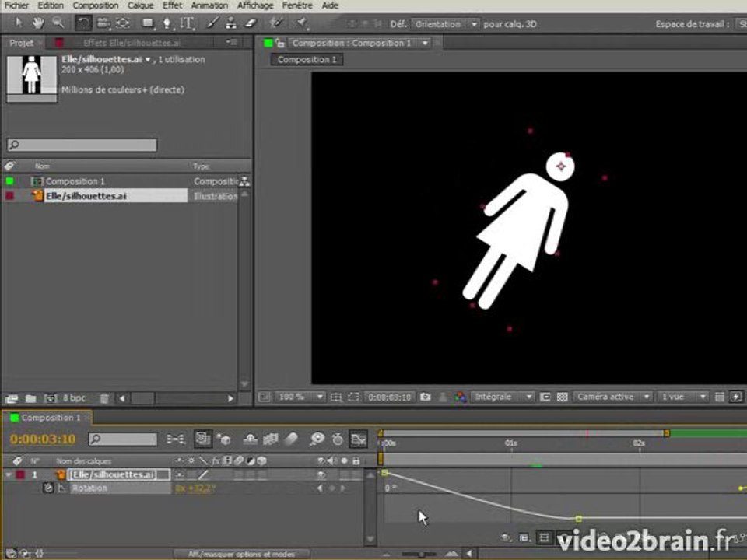Toggle Draft 3D in timeline

click(x=224, y=439)
